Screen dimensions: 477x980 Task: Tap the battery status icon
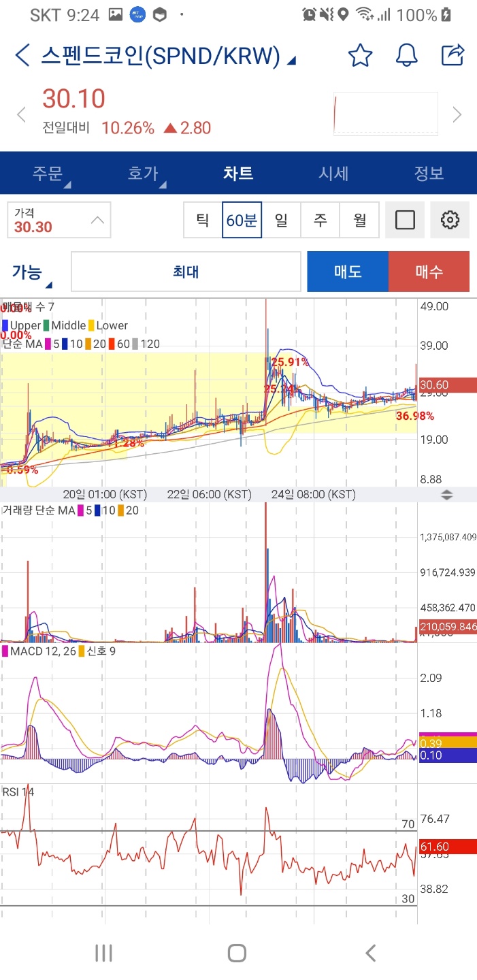(x=446, y=14)
